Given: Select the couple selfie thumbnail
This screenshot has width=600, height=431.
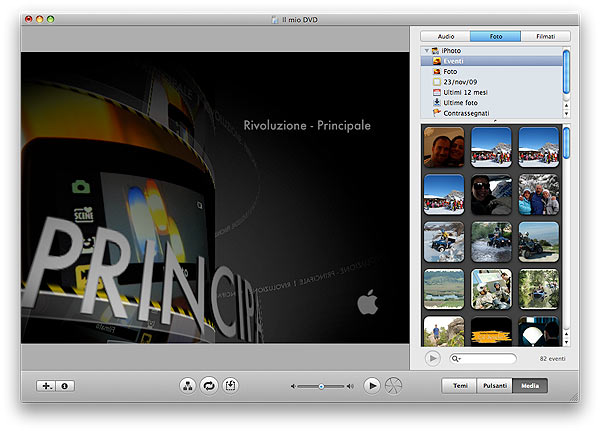Looking at the screenshot, I should tap(444, 147).
